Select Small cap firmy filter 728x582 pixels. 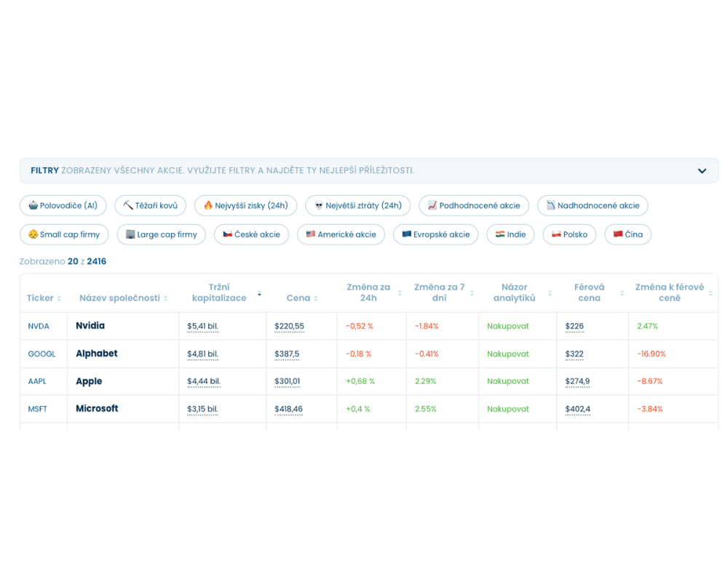pos(64,234)
